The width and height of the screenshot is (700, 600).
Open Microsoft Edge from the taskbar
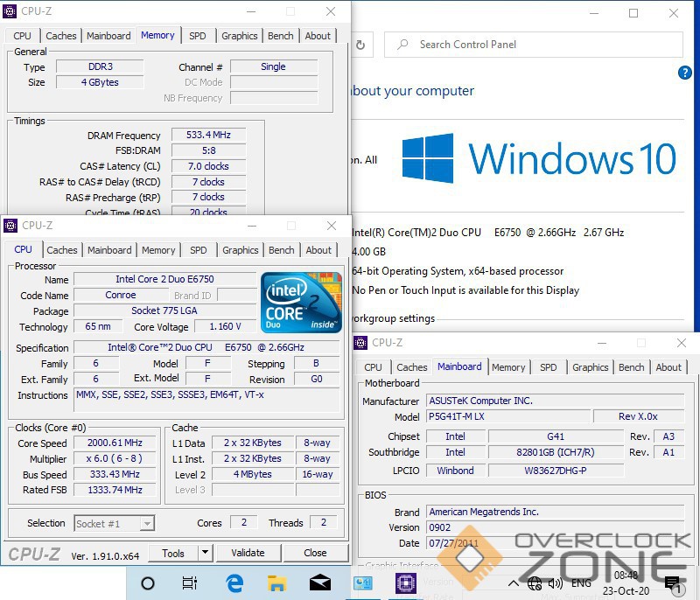tap(234, 583)
